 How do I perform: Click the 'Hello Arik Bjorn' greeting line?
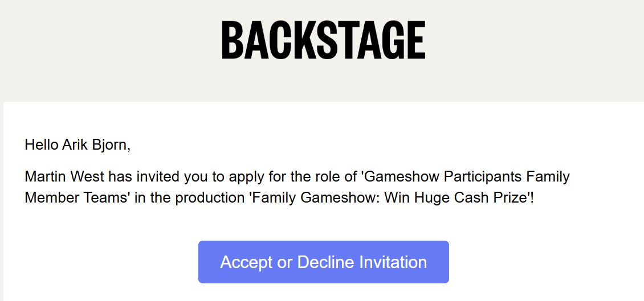(x=78, y=145)
